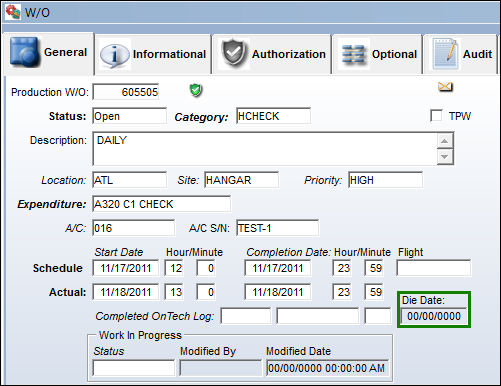Click the W/O application icon in title bar
Viewport: 501px width, 386px height.
(13, 12)
